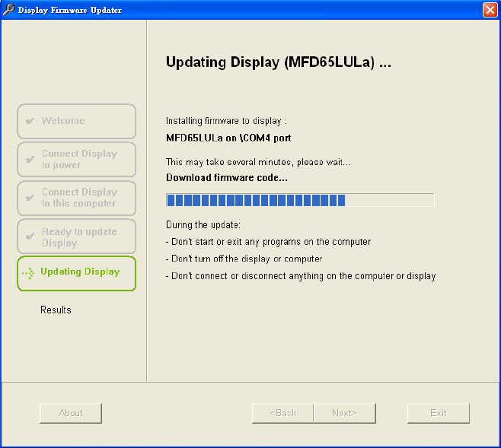Viewport: 501px width, 448px height.
Task: Select the Welcome wizard step
Action: [x=76, y=121]
